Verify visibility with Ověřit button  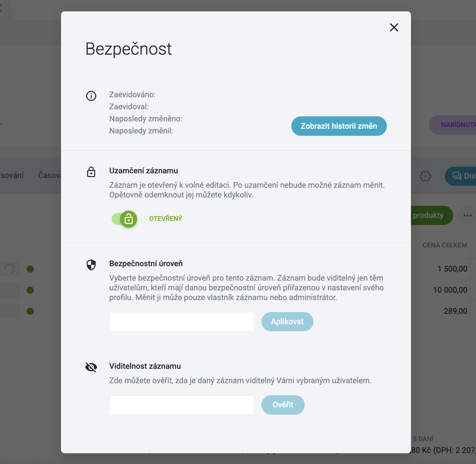[283, 405]
